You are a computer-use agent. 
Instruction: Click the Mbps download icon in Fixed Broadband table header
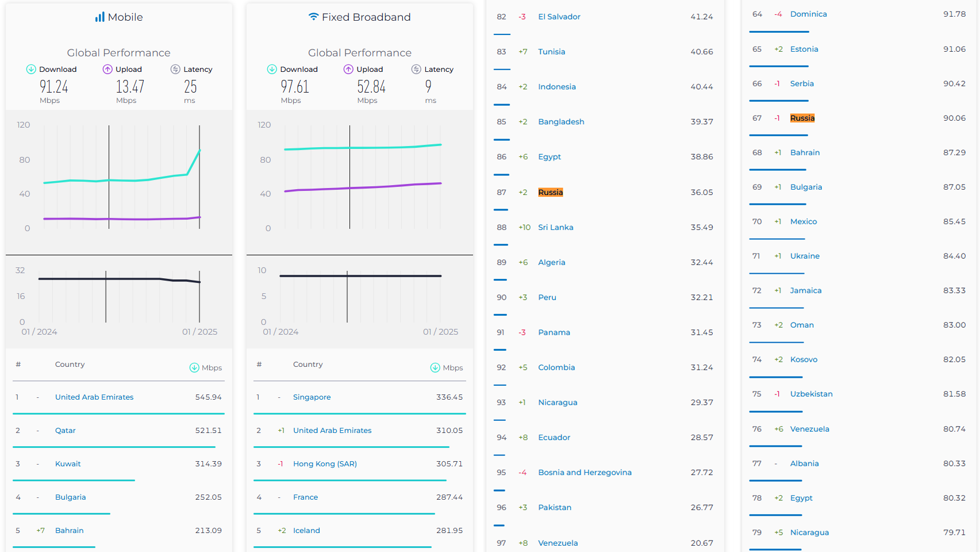(435, 368)
